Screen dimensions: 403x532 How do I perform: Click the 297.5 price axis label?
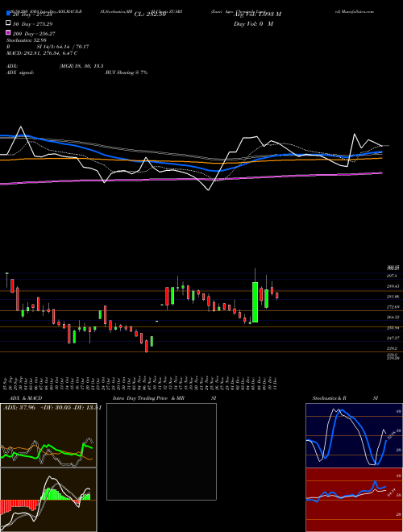(x=393, y=276)
